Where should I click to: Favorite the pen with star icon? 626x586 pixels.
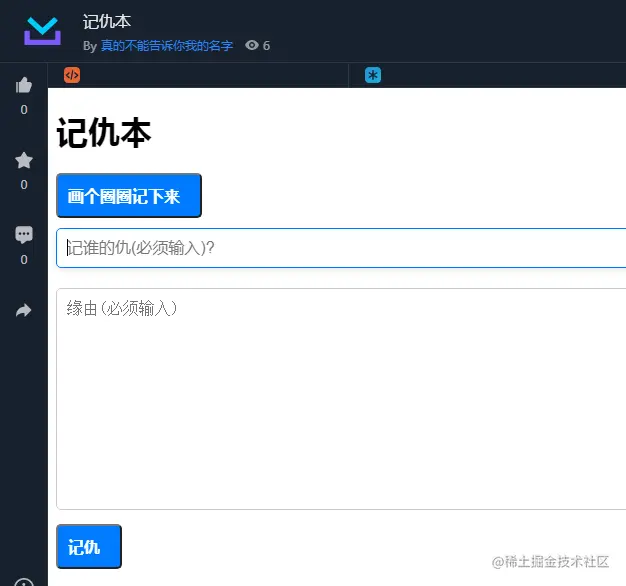[x=24, y=160]
